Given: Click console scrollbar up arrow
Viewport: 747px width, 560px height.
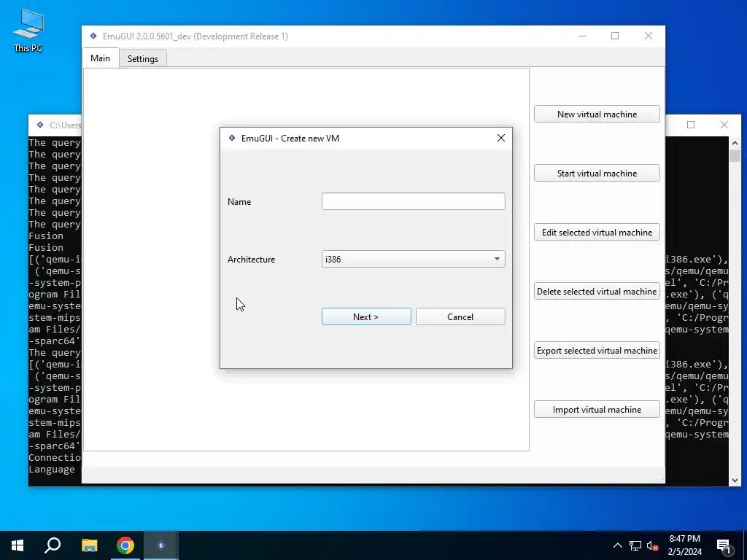Looking at the screenshot, I should (735, 143).
